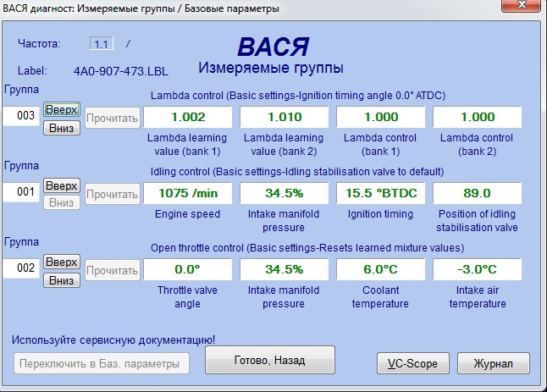Viewport: 547px width, 392px height.
Task: Click Lambda control (bank 2) value box
Action: [x=478, y=117]
